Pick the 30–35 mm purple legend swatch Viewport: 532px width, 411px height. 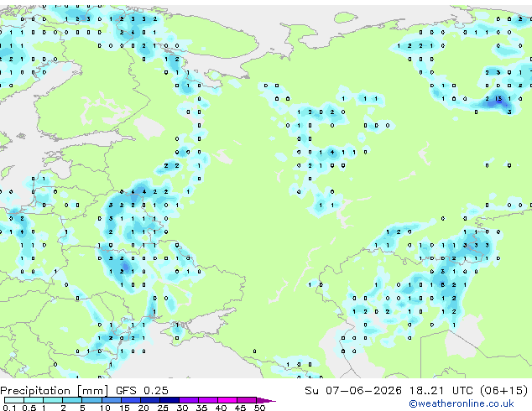click(188, 400)
